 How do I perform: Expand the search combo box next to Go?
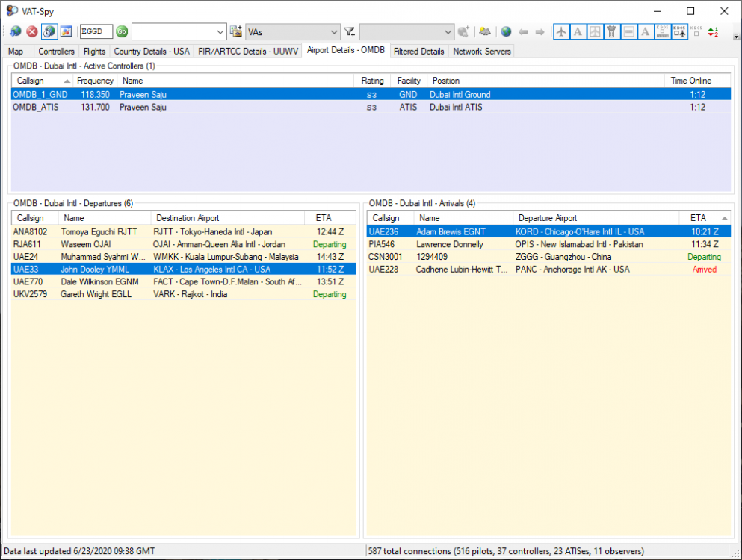pos(220,31)
